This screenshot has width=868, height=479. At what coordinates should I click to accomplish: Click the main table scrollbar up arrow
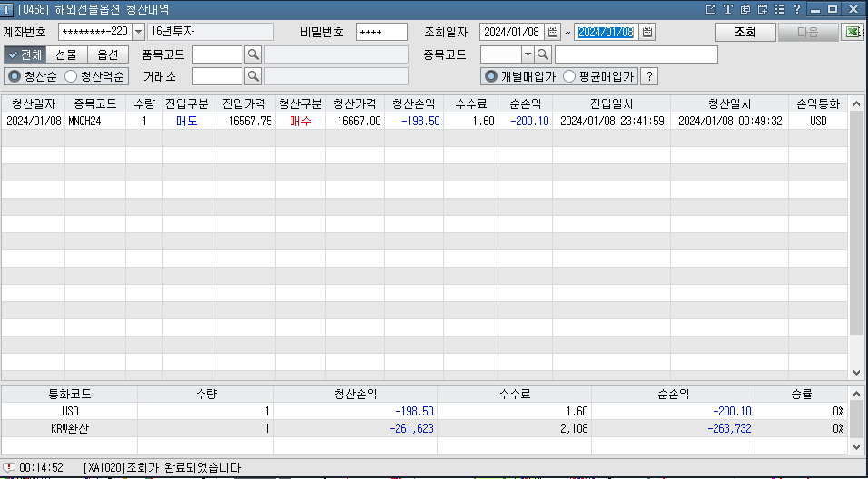(x=856, y=103)
